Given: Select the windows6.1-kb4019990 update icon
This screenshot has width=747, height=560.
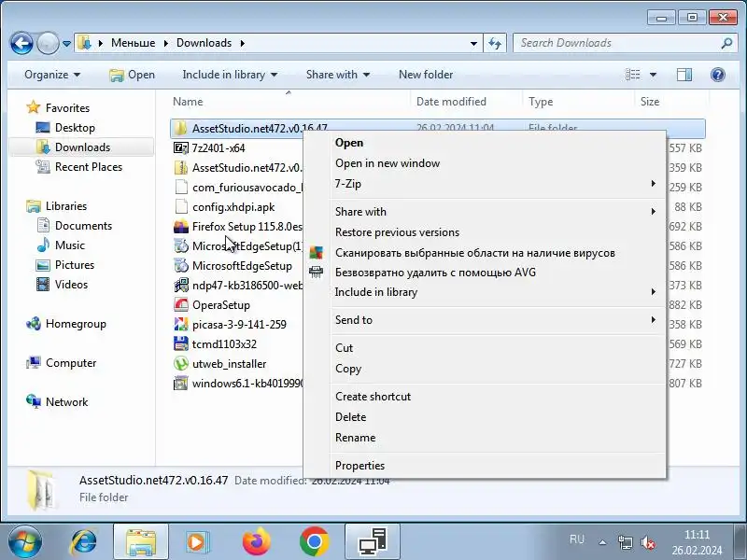Looking at the screenshot, I should pyautogui.click(x=180, y=384).
